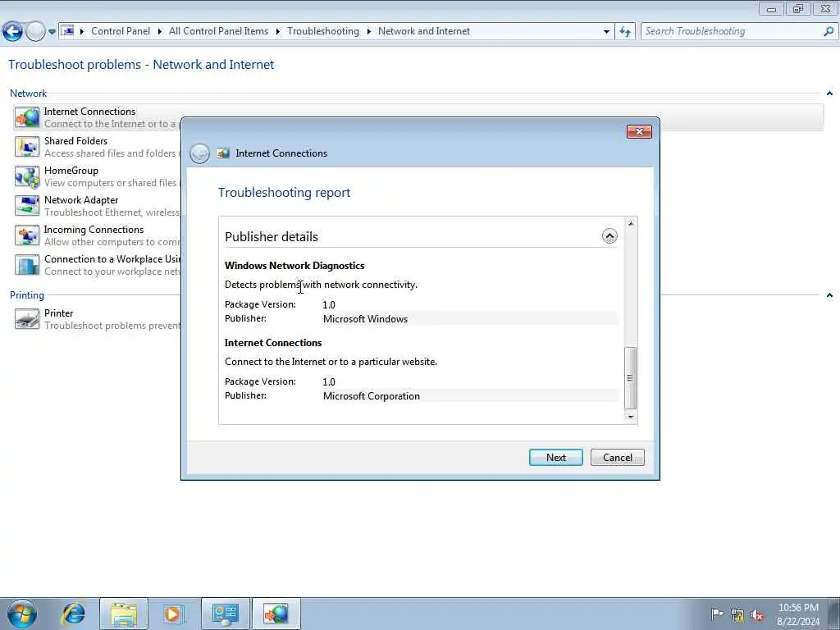Click Next in the troubleshooting report
The height and width of the screenshot is (630, 840).
point(556,458)
